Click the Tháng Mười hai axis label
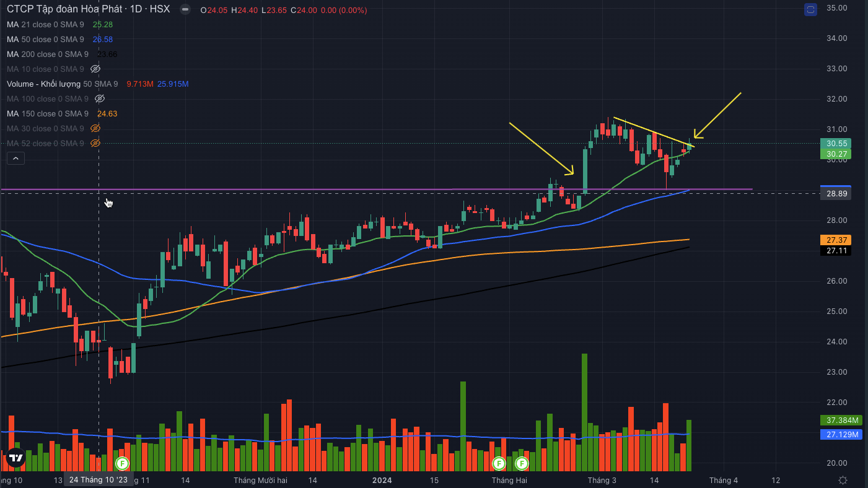 point(260,480)
